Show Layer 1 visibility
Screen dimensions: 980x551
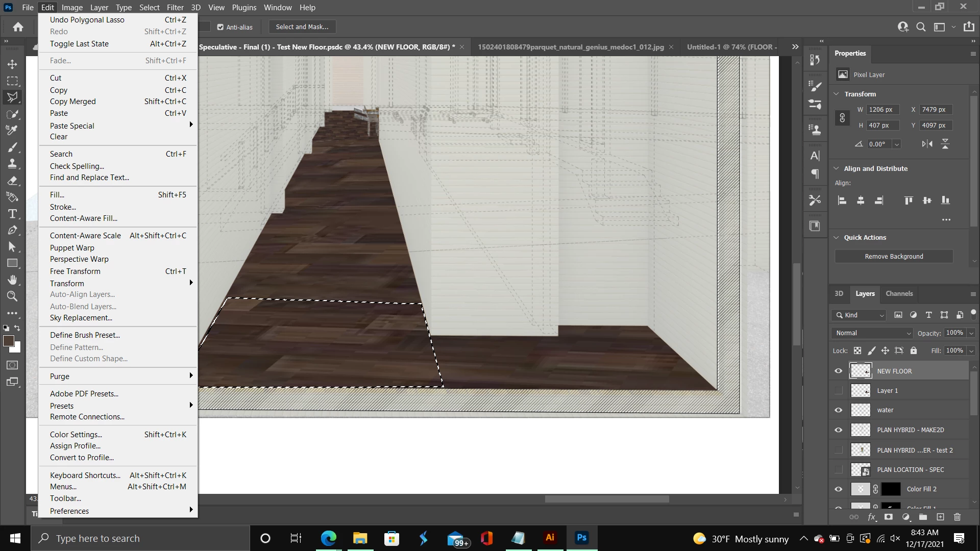coord(838,391)
